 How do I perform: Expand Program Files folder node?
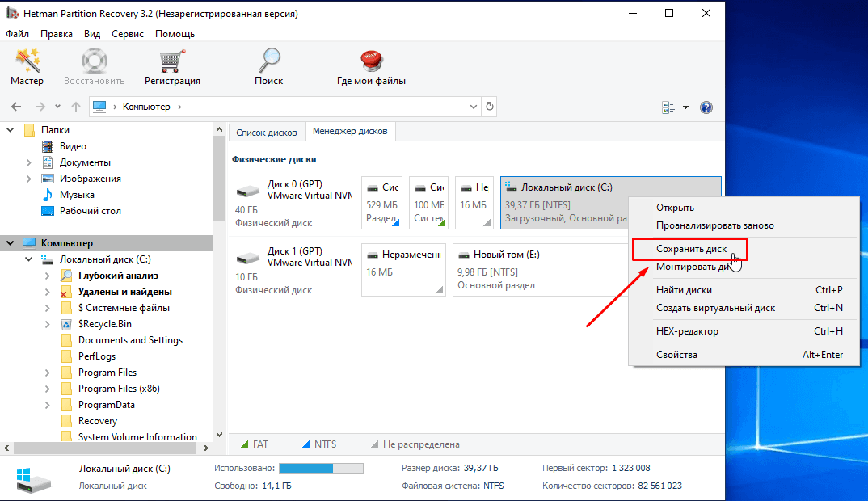(x=48, y=373)
